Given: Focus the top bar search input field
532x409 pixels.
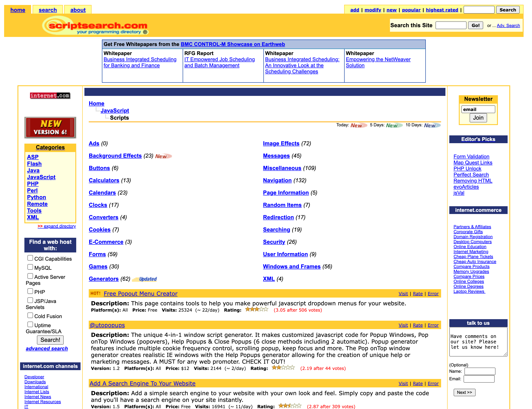Looking at the screenshot, I should (x=479, y=10).
